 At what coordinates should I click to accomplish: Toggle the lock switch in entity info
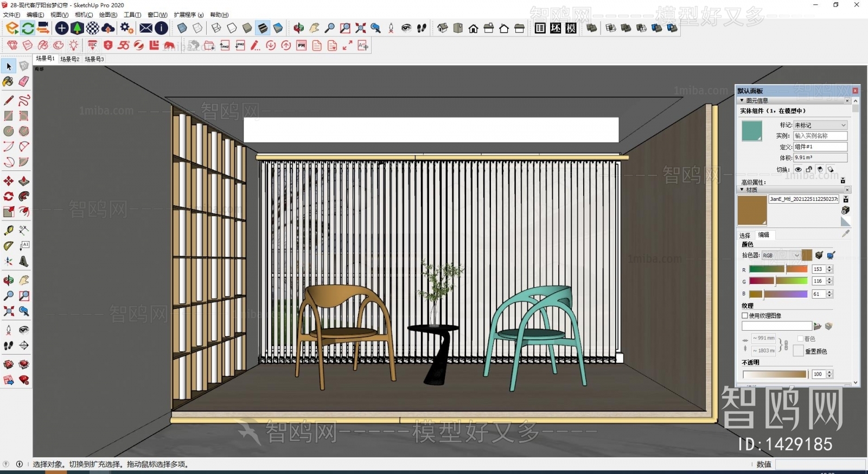[x=809, y=170]
